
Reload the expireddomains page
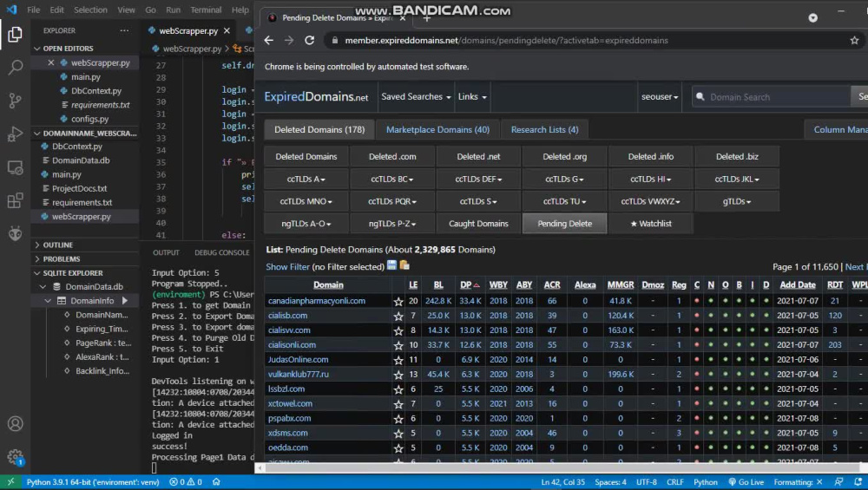pos(310,41)
